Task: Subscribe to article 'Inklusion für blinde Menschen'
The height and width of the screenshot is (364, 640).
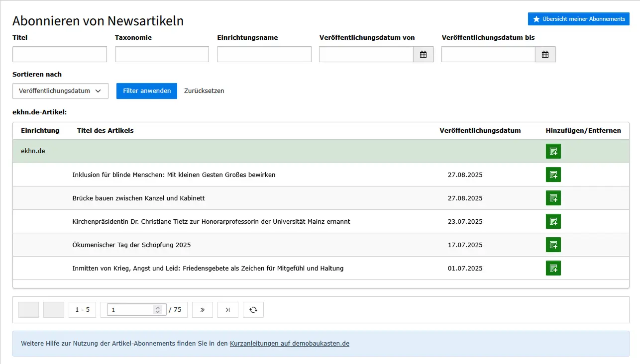Action: tap(553, 175)
